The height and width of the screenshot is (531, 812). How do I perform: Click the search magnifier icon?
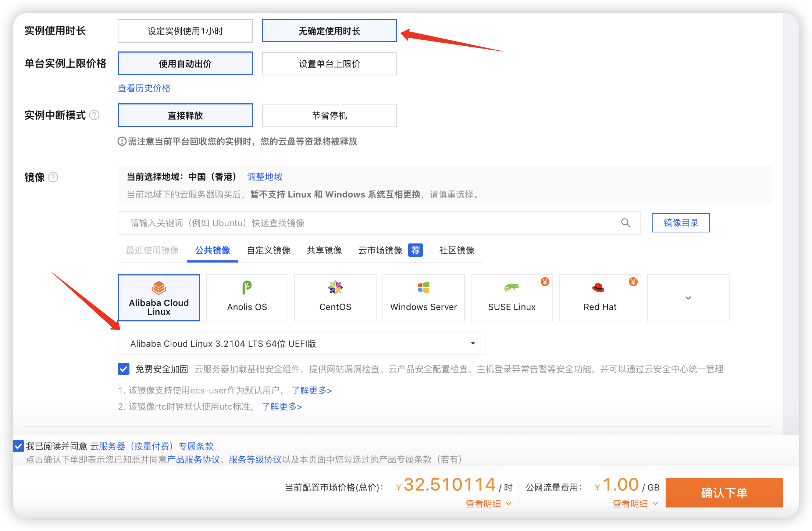pyautogui.click(x=626, y=223)
